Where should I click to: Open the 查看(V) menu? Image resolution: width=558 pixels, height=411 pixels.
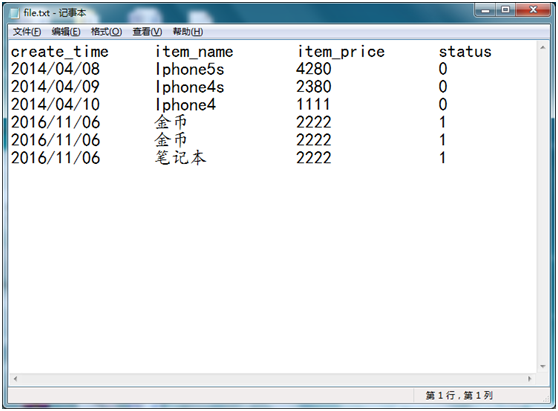(x=147, y=32)
